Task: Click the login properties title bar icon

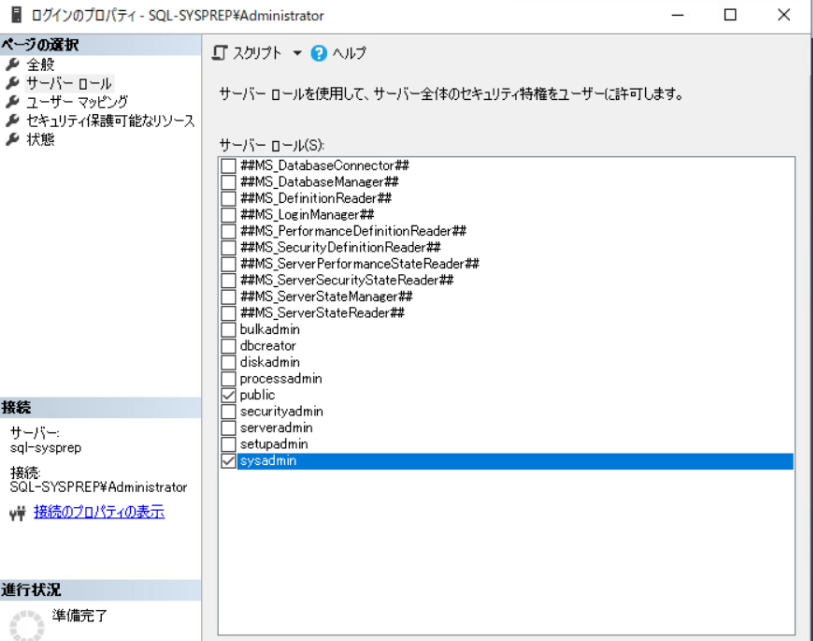Action: pyautogui.click(x=17, y=15)
